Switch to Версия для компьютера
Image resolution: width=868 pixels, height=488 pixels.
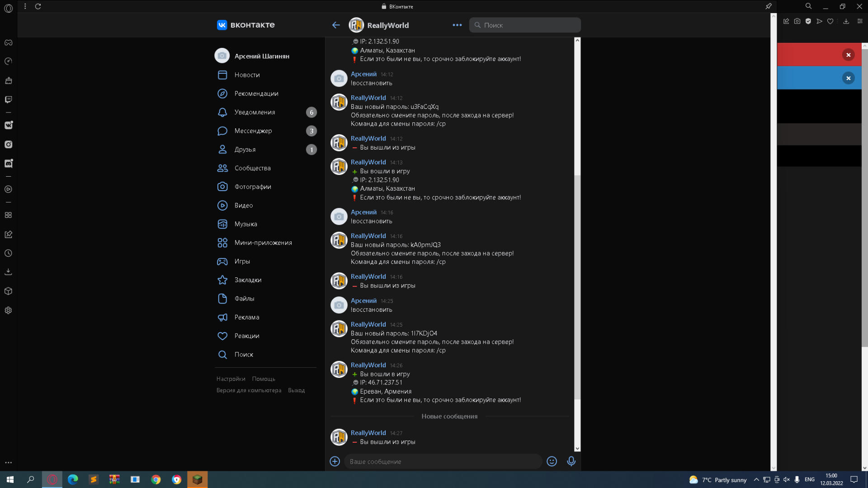click(x=249, y=390)
